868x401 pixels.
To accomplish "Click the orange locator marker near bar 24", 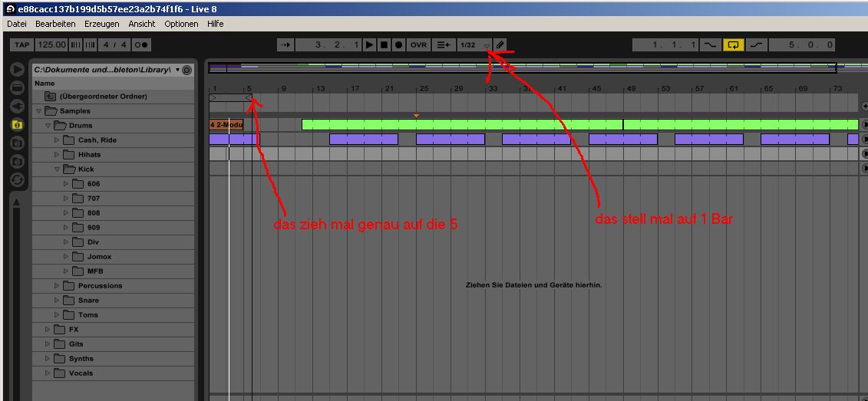I will [x=416, y=116].
